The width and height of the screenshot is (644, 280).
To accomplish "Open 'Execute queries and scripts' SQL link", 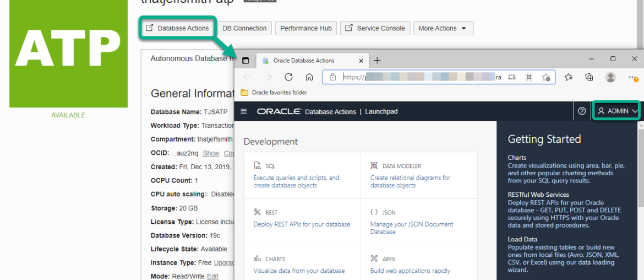I will [x=296, y=182].
